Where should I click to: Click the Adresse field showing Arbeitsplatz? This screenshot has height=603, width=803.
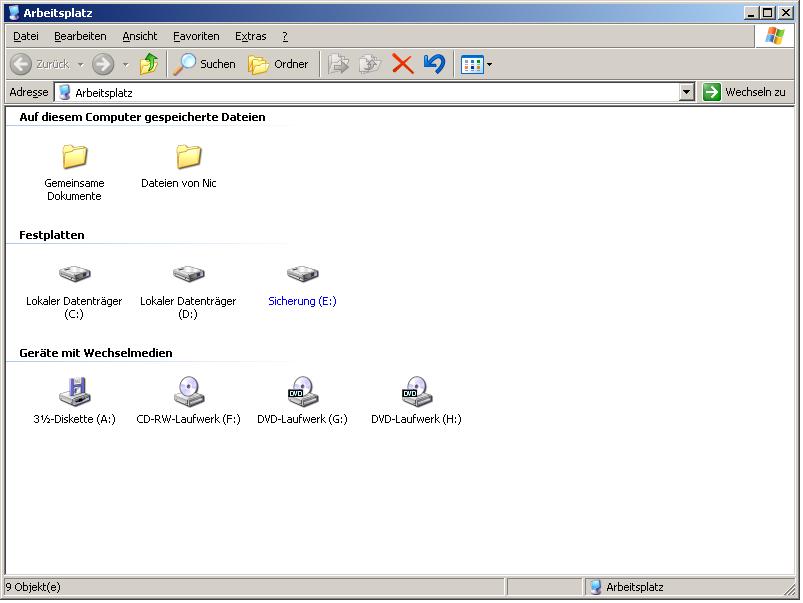coord(367,93)
